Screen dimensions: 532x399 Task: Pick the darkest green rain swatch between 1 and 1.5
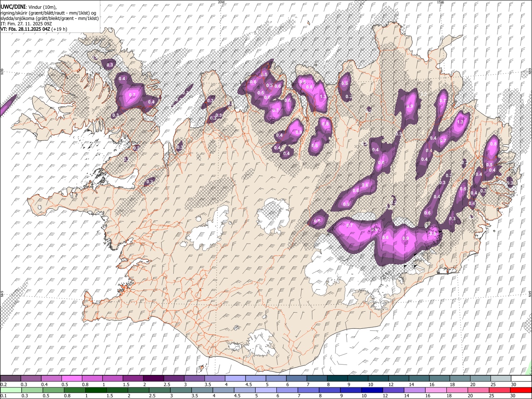tap(96, 390)
